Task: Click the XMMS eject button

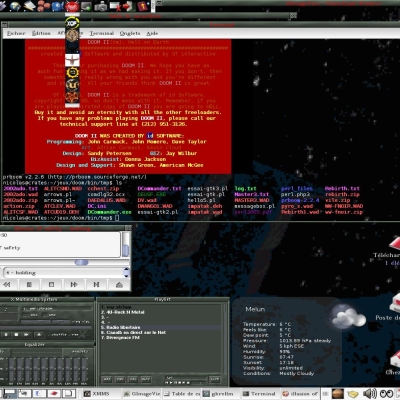Action: 39,334
